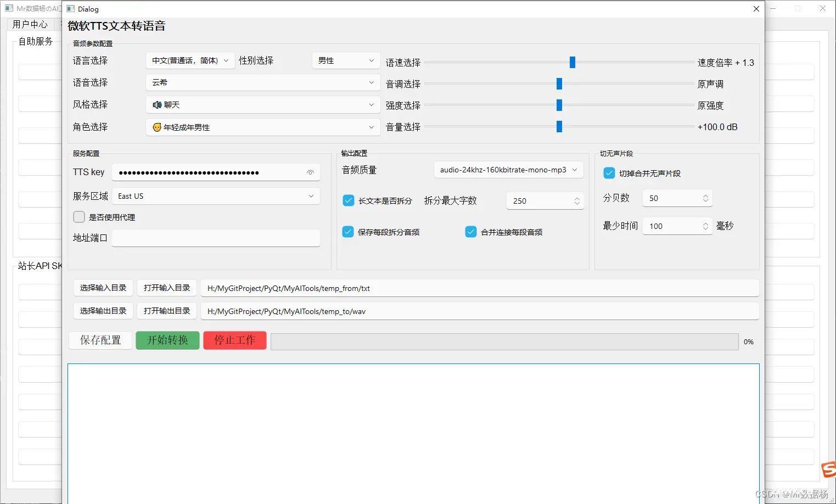Click the 音调选择 pitch slider handle

tap(559, 83)
